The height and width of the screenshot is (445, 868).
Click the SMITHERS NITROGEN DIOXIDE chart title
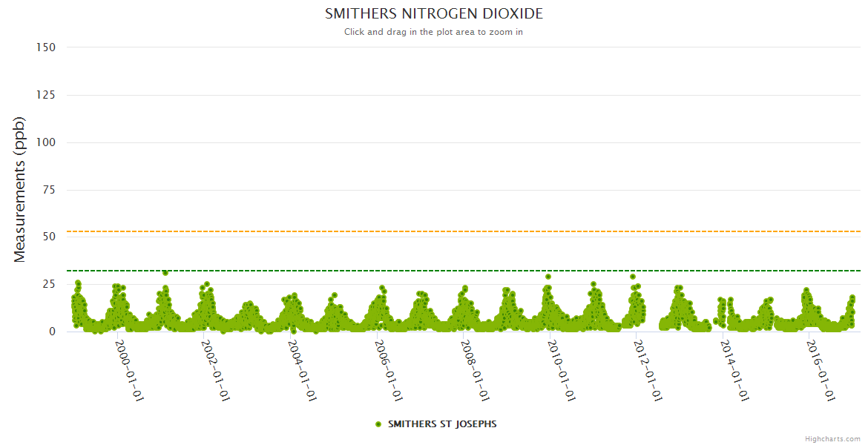(434, 14)
